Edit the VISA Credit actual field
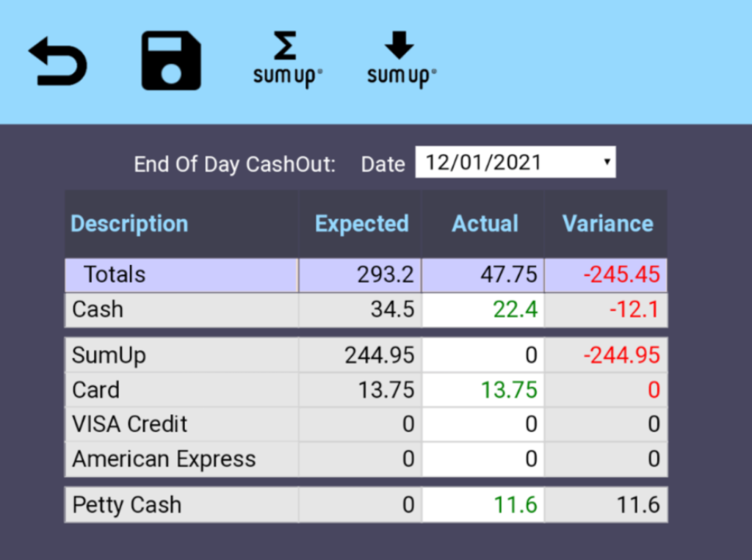 pos(483,424)
